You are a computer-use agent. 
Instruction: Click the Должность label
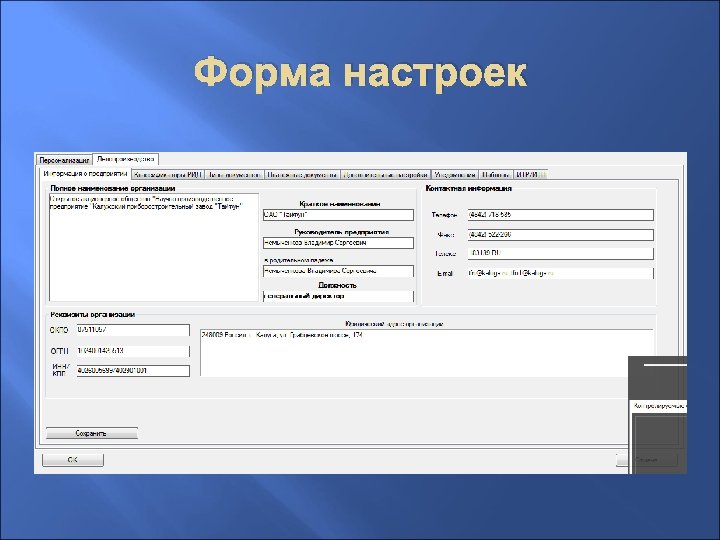tap(338, 285)
